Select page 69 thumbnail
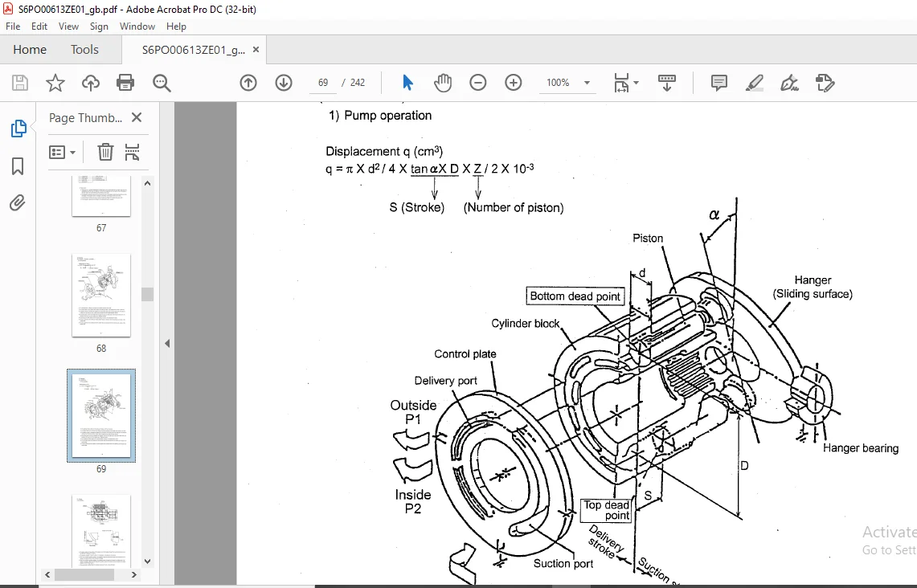The image size is (917, 588). (x=101, y=415)
